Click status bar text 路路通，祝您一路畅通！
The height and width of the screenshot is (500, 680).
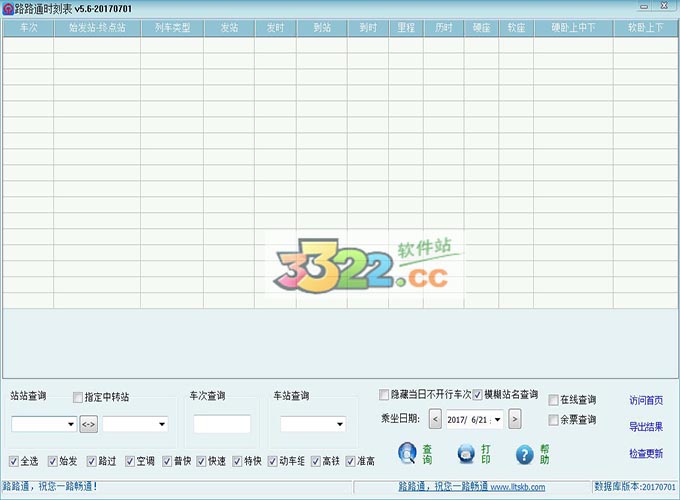coord(50,486)
